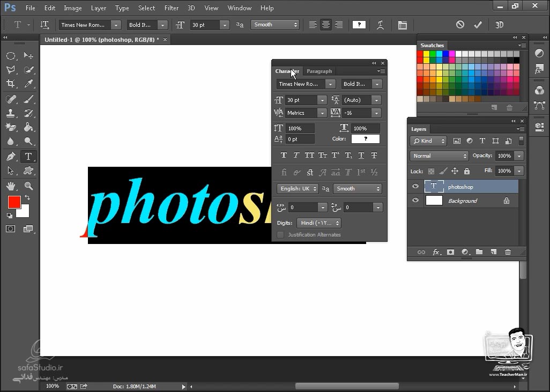
Task: Open the File menu
Action: 30,8
